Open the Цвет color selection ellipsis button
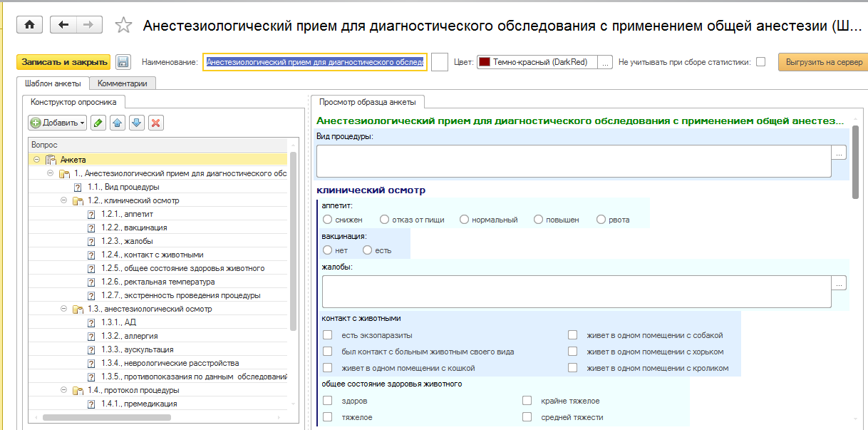868x430 pixels. coord(605,63)
